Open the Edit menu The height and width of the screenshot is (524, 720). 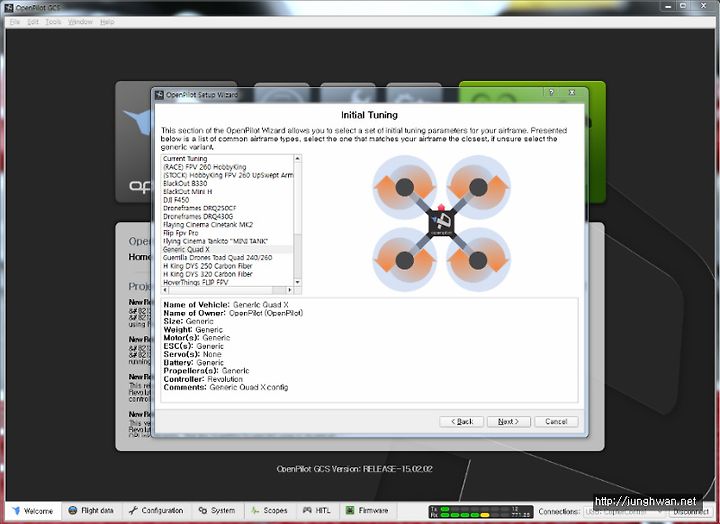click(x=33, y=22)
